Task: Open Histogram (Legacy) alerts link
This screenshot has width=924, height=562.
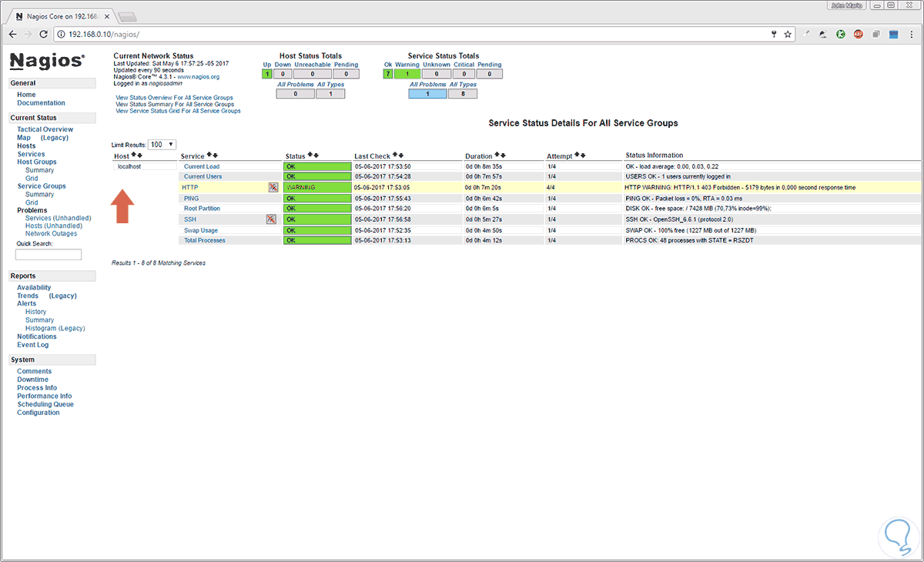Action: (55, 329)
